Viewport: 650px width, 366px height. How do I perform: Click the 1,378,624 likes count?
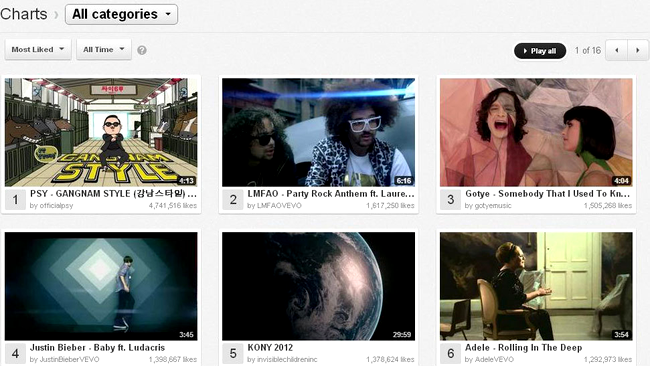(x=390, y=359)
